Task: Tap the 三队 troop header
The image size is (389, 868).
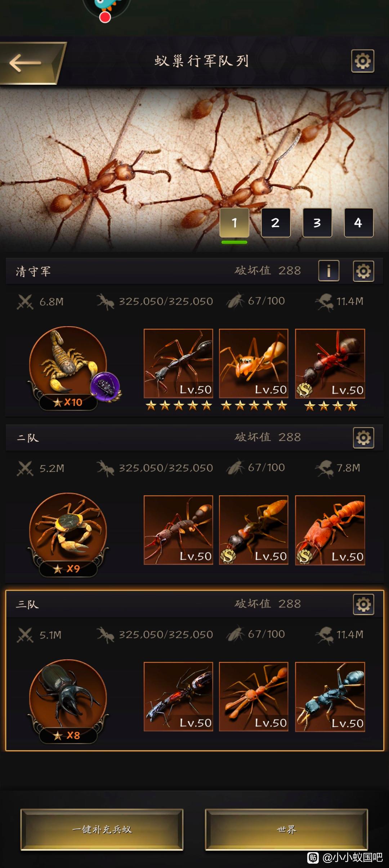Action: pos(194,604)
